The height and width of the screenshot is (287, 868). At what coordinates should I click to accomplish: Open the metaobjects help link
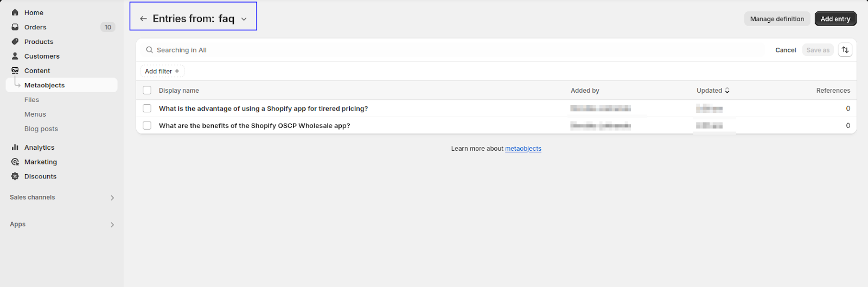pyautogui.click(x=523, y=149)
